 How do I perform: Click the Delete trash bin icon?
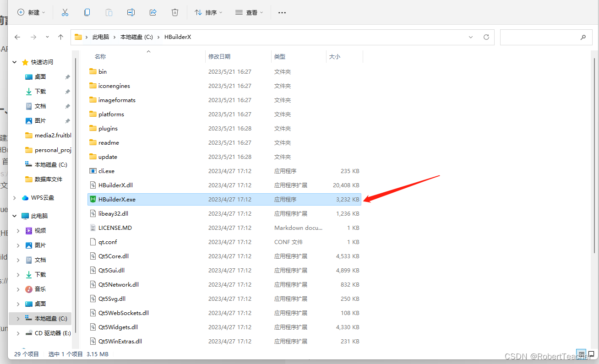tap(175, 12)
